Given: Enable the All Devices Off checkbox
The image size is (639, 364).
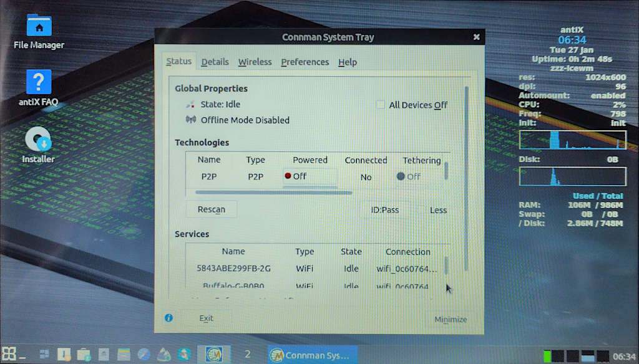Looking at the screenshot, I should click(381, 105).
